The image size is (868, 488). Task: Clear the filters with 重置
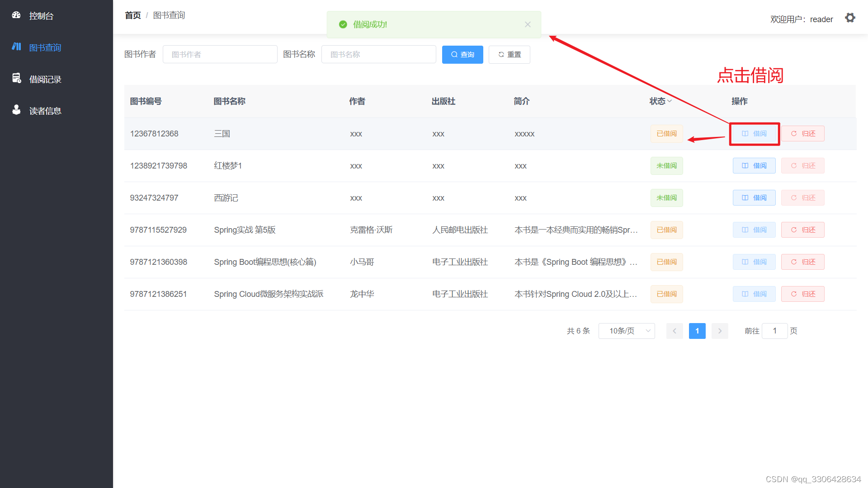click(509, 55)
